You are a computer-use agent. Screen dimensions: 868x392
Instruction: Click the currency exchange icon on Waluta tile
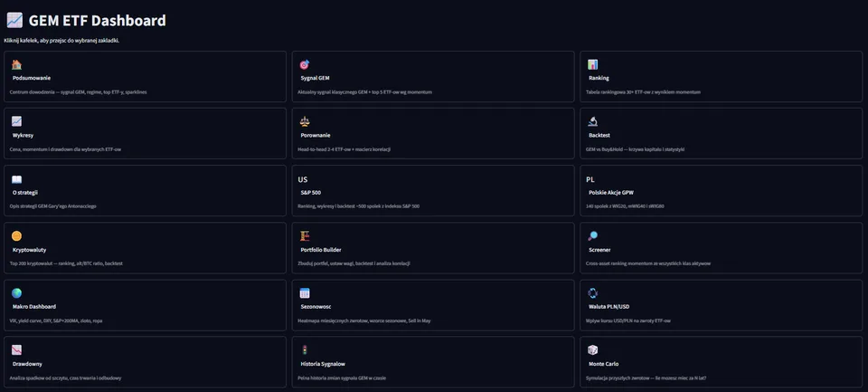click(x=593, y=293)
